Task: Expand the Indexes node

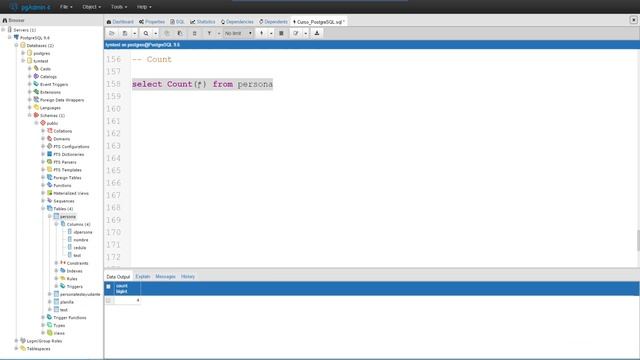Action: pos(56,271)
